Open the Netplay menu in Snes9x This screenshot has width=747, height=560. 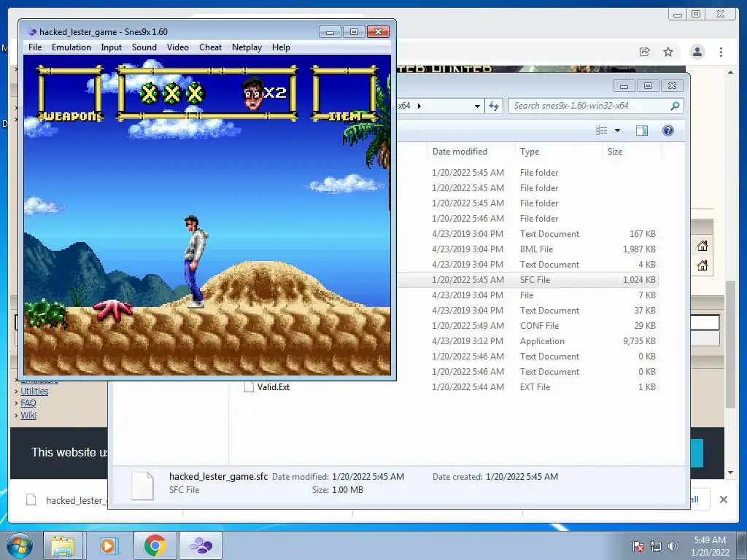coord(247,47)
